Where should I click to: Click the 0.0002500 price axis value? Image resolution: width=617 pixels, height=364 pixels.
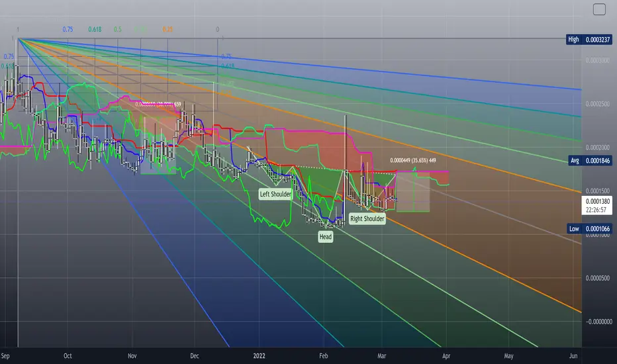pyautogui.click(x=598, y=104)
